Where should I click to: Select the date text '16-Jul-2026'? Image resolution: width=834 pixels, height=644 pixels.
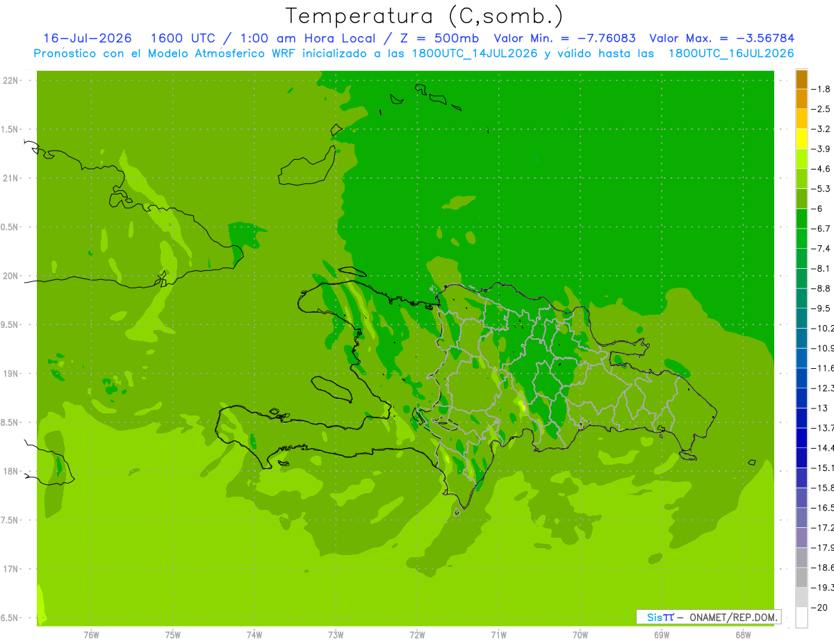(x=88, y=38)
